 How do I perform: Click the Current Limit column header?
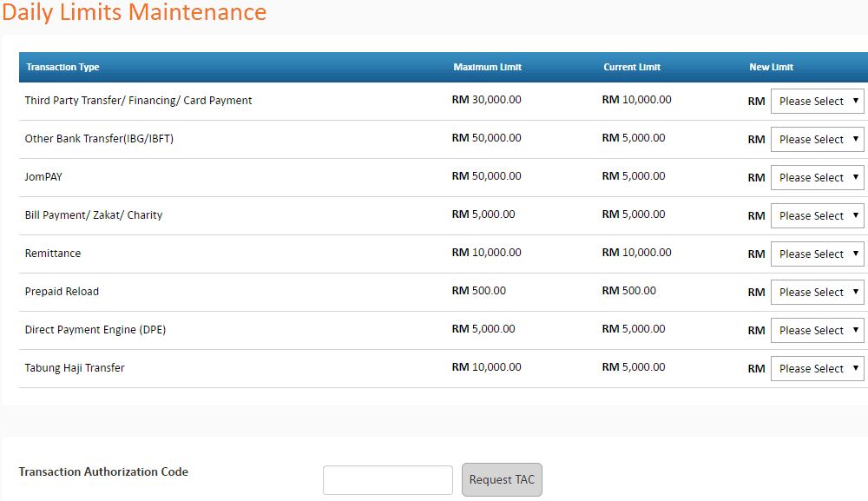[632, 67]
